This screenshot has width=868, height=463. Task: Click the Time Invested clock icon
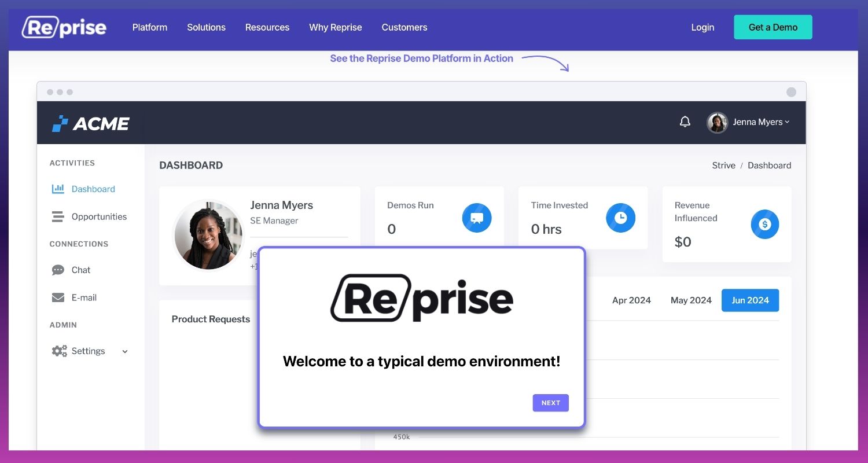(620, 218)
